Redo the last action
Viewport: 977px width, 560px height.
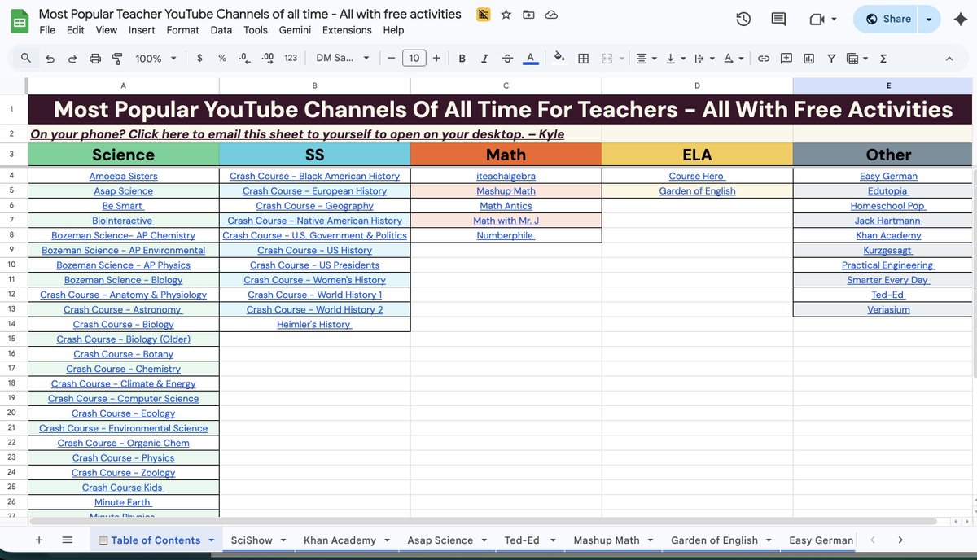click(x=72, y=59)
